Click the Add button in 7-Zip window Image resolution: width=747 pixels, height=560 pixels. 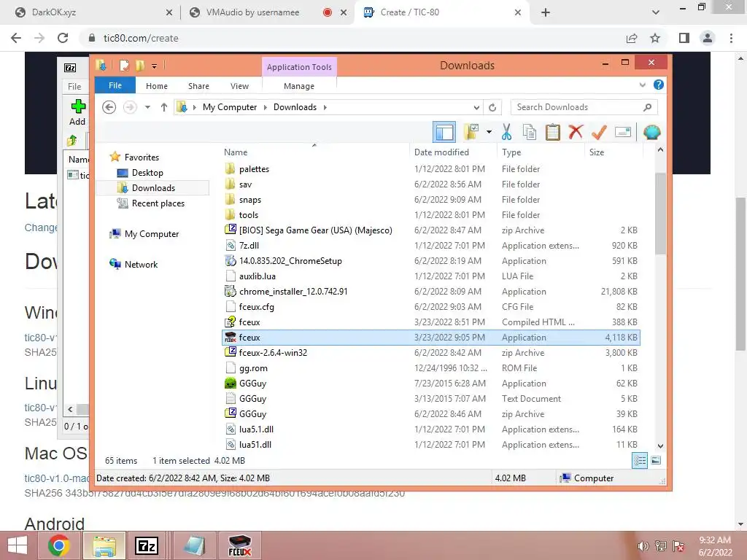pyautogui.click(x=77, y=113)
